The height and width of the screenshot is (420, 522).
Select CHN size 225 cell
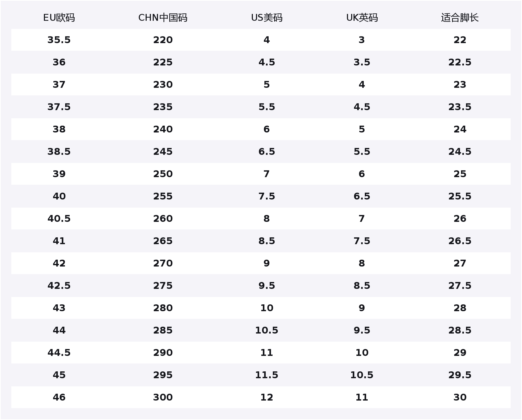click(163, 62)
